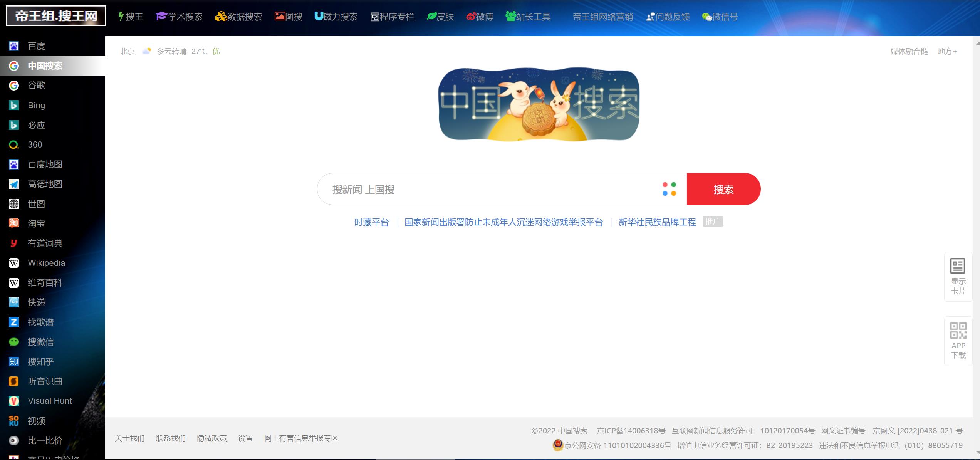Open 问题反馈 feedback link

(668, 17)
